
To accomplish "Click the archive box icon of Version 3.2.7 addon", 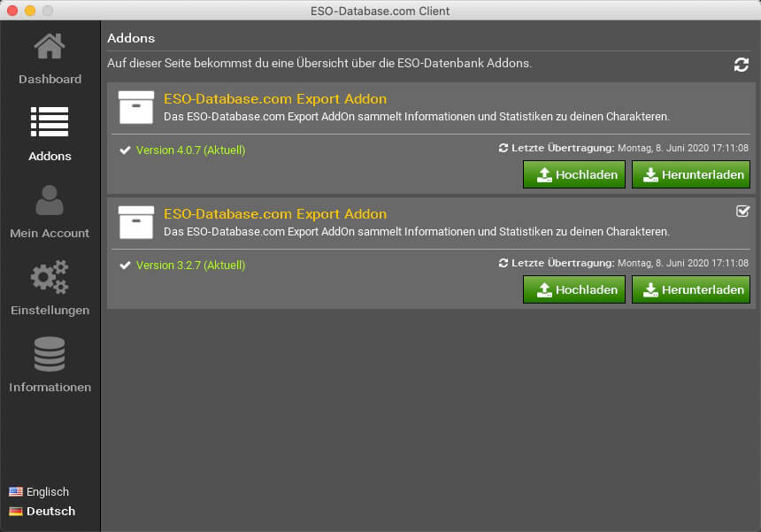I will 136,222.
